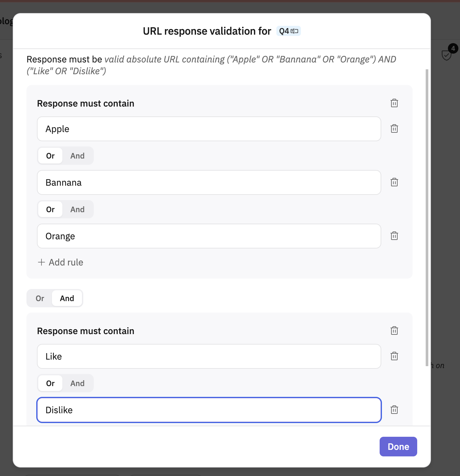Select And between the two rule groups
The image size is (460, 476).
(x=67, y=298)
